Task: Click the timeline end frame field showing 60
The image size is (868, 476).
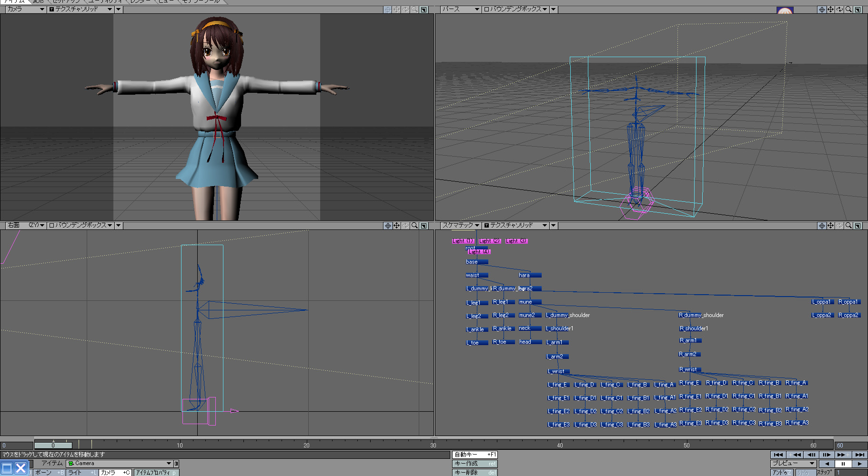Action: point(851,446)
